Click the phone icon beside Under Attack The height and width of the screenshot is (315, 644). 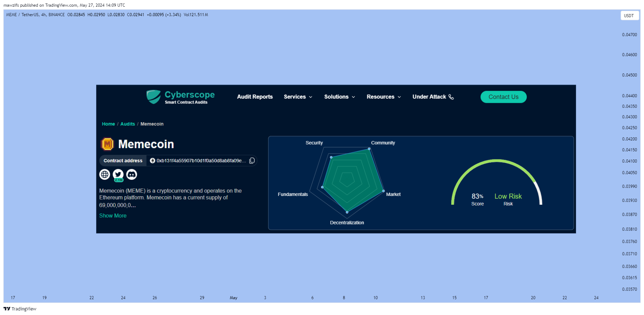click(x=451, y=97)
